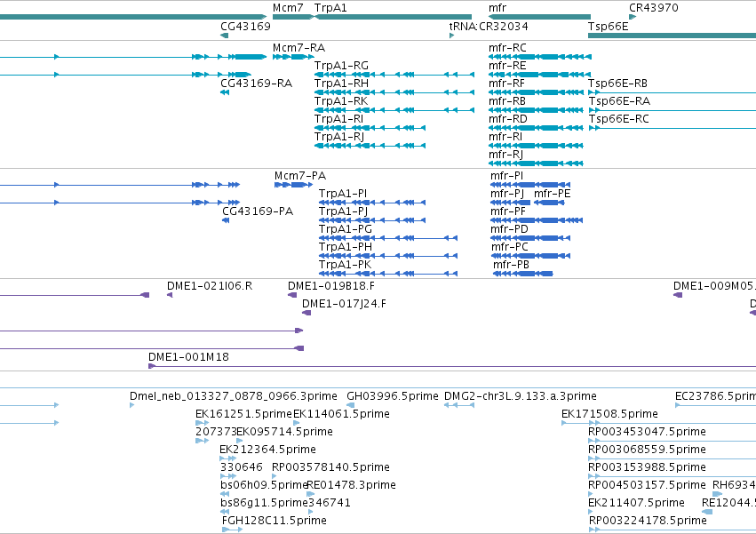756x534 pixels.
Task: Select the TrpA1 gene label
Action: [x=330, y=8]
